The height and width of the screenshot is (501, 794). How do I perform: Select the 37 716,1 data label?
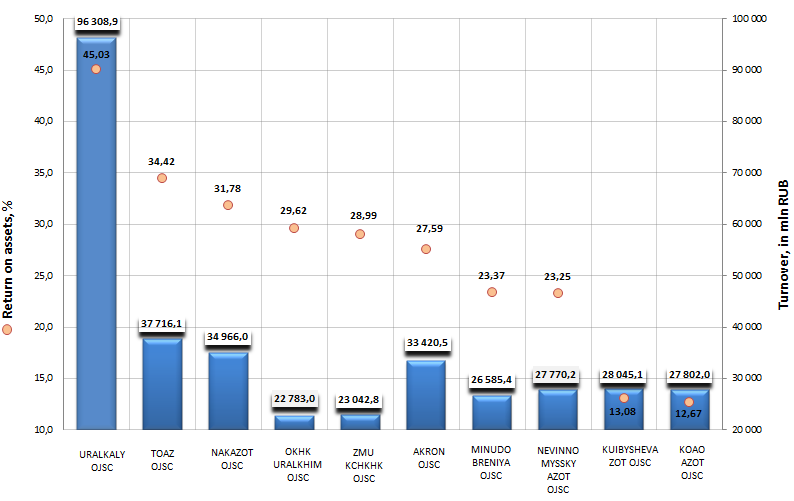(x=162, y=324)
